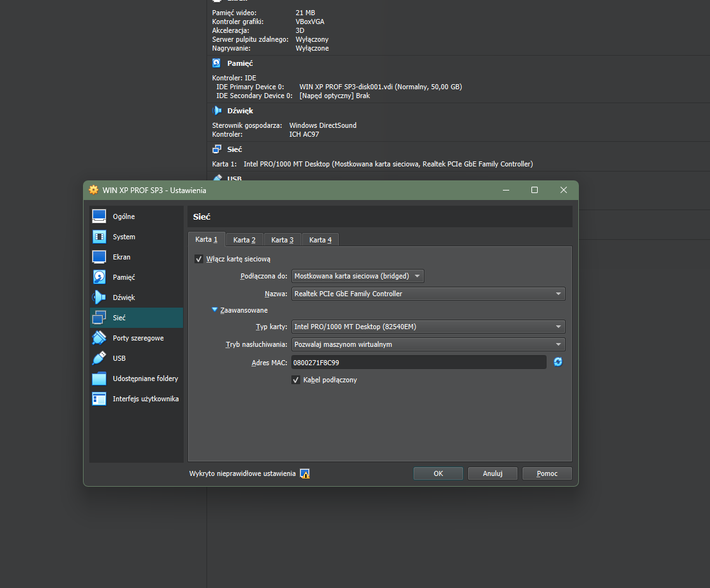The width and height of the screenshot is (710, 588).
Task: Select the Interfejs użytkownika icon
Action: pyautogui.click(x=99, y=399)
